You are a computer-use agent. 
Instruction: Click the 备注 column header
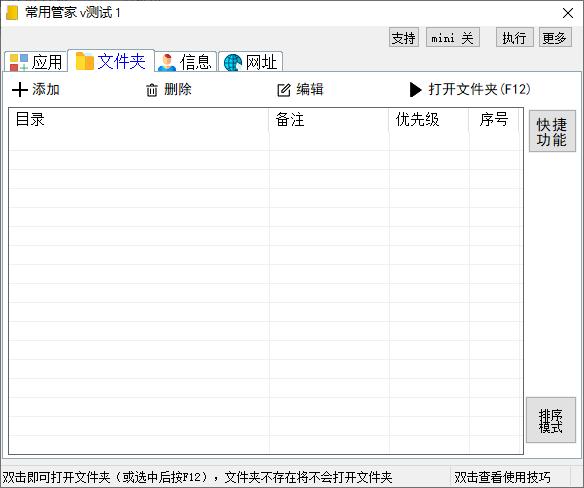(329, 120)
